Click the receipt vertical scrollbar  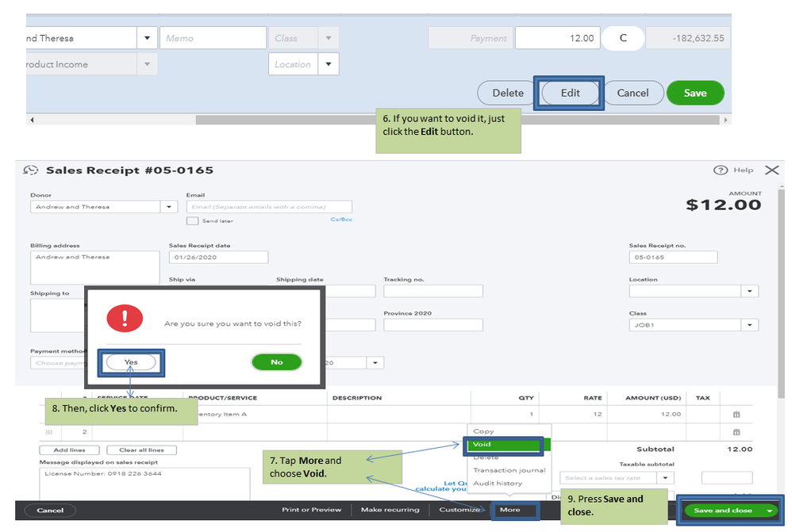pyautogui.click(x=781, y=293)
